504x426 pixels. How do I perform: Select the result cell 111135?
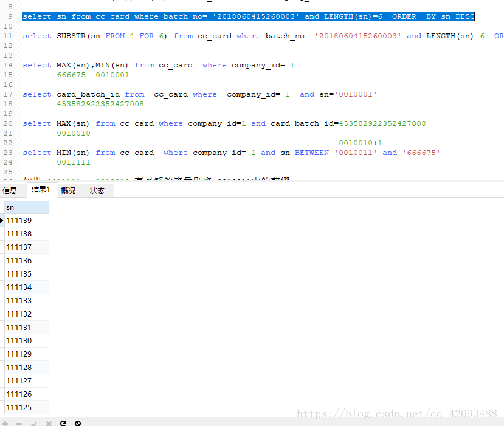click(27, 273)
